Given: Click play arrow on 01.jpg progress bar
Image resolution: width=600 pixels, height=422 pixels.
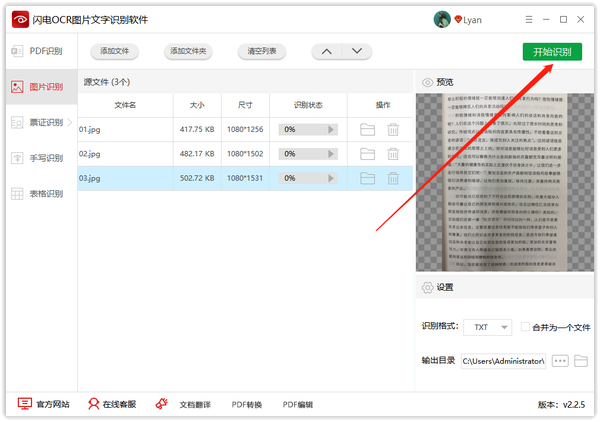Looking at the screenshot, I should coord(332,130).
